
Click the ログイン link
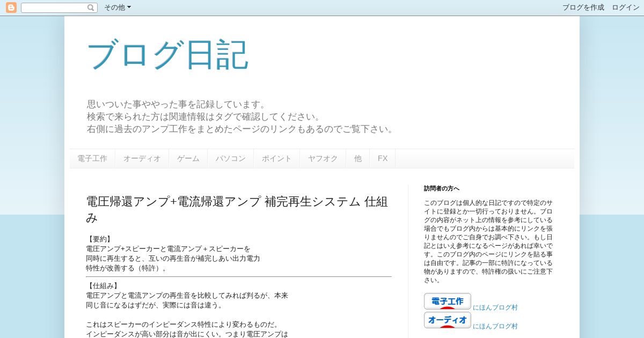point(626,8)
